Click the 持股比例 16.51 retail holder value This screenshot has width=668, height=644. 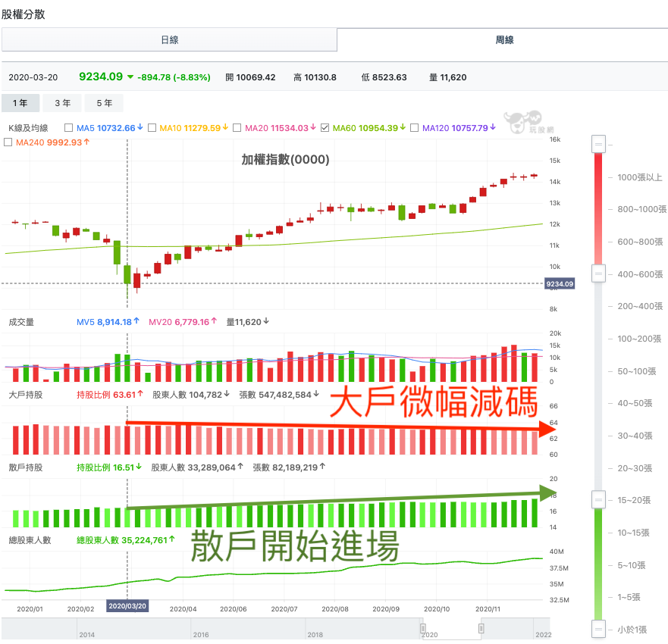tap(109, 467)
